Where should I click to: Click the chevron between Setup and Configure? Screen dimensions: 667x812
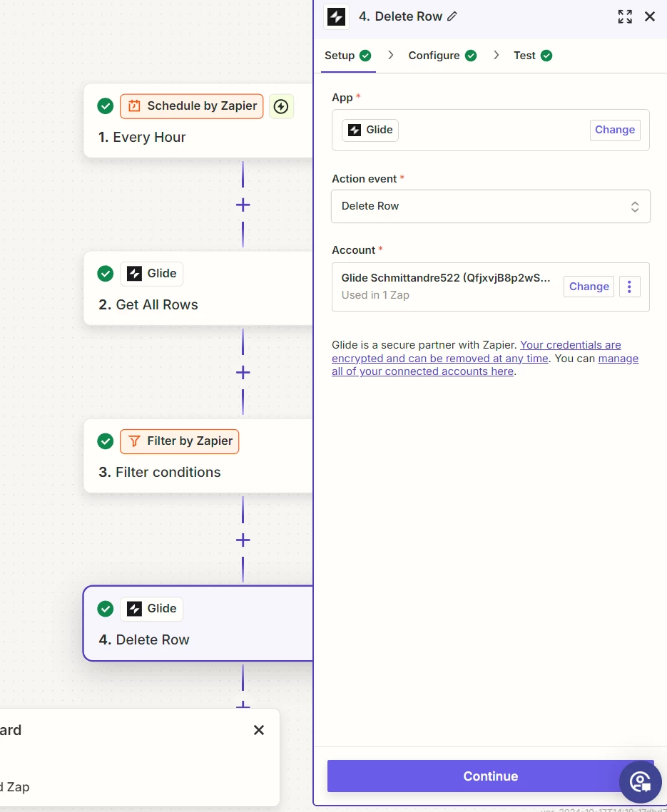coord(391,55)
